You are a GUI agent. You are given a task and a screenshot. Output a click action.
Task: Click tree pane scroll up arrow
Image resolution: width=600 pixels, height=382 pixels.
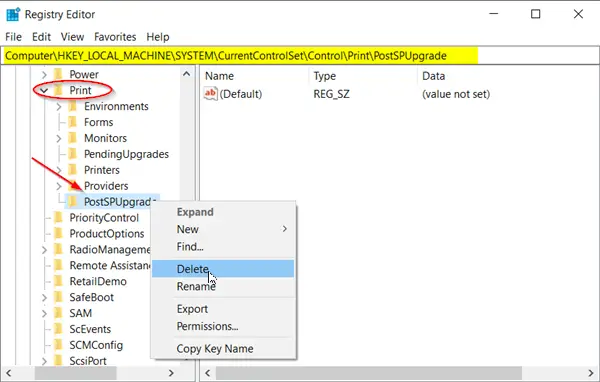pyautogui.click(x=186, y=74)
